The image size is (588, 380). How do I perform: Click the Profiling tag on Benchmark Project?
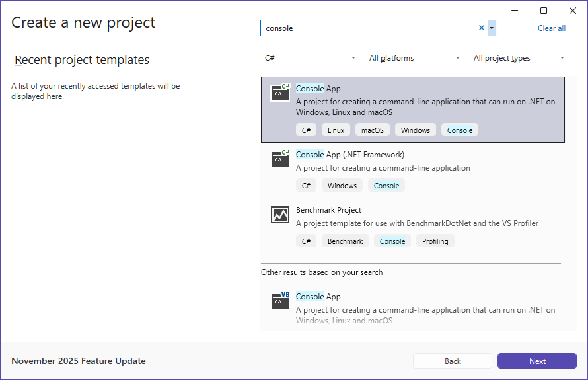click(435, 241)
